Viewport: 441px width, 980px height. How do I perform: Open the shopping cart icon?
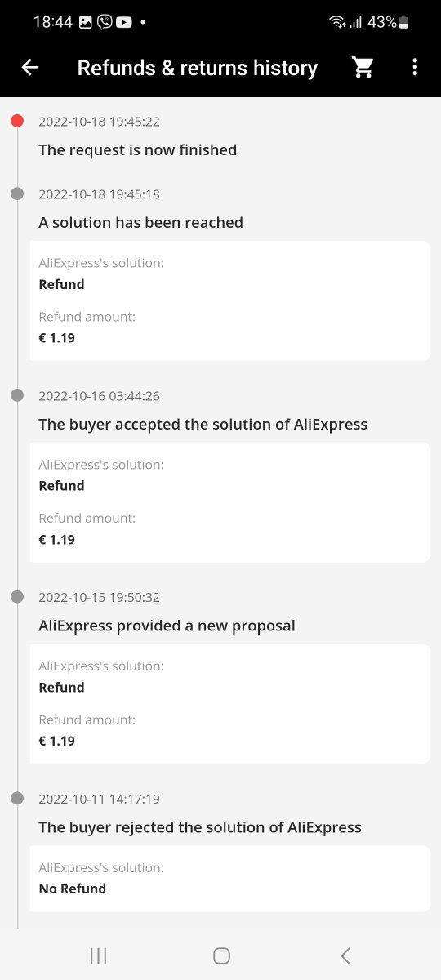click(363, 68)
